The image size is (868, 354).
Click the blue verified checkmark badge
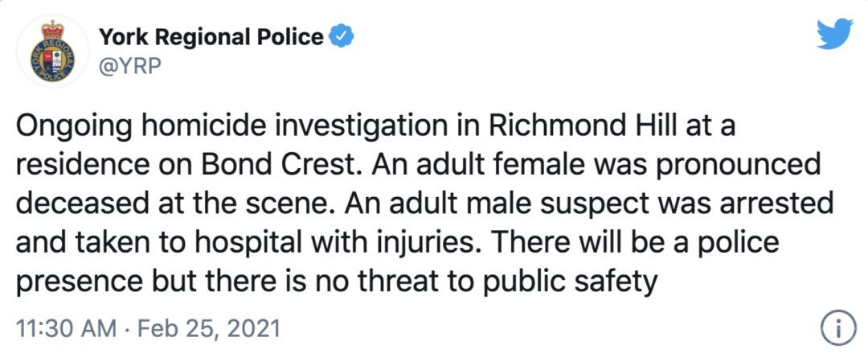tap(341, 36)
